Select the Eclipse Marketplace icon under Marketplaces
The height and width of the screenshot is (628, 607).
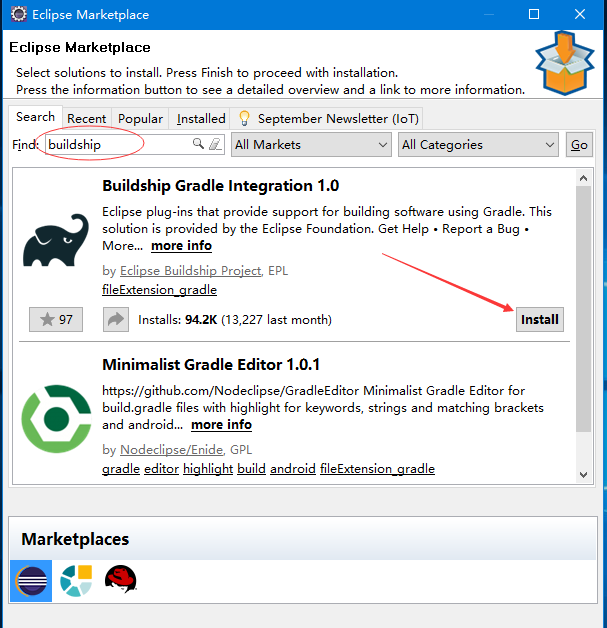31,581
